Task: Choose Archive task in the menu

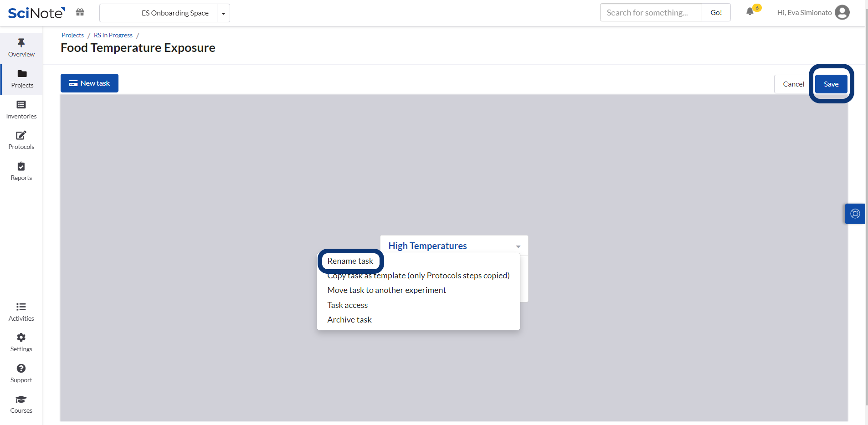Action: 349,320
